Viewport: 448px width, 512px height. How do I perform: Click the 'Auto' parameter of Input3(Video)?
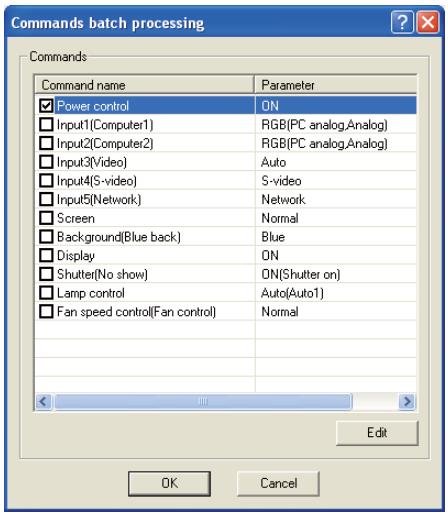274,162
